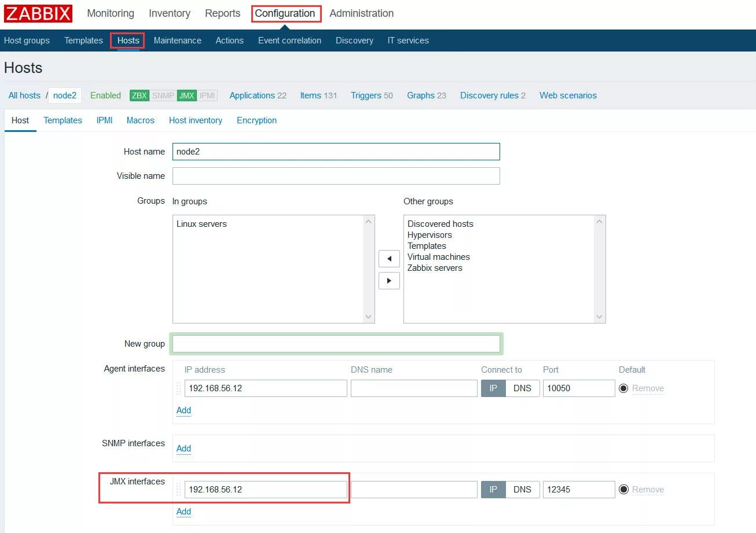
Task: Open the Administration menu
Action: (362, 13)
